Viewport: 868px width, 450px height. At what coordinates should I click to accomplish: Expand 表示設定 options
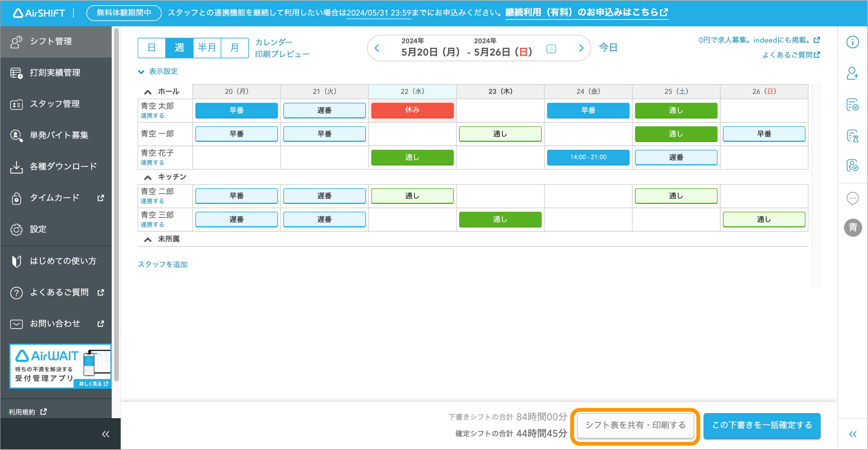158,71
